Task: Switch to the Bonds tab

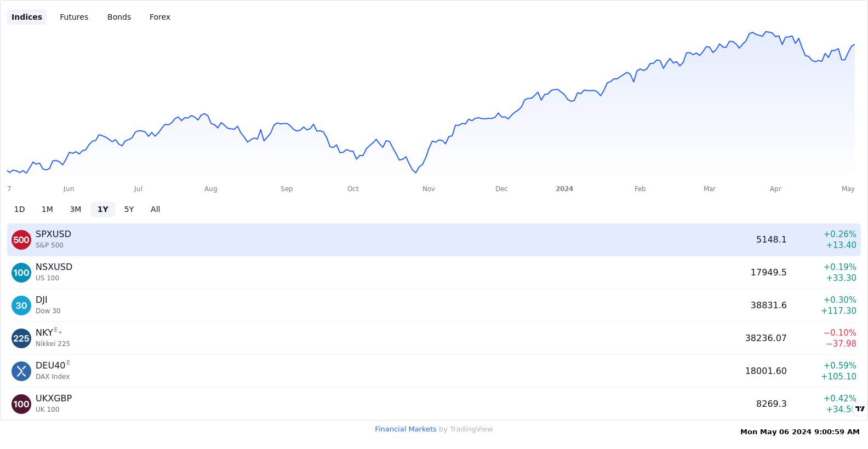Action: click(x=119, y=17)
